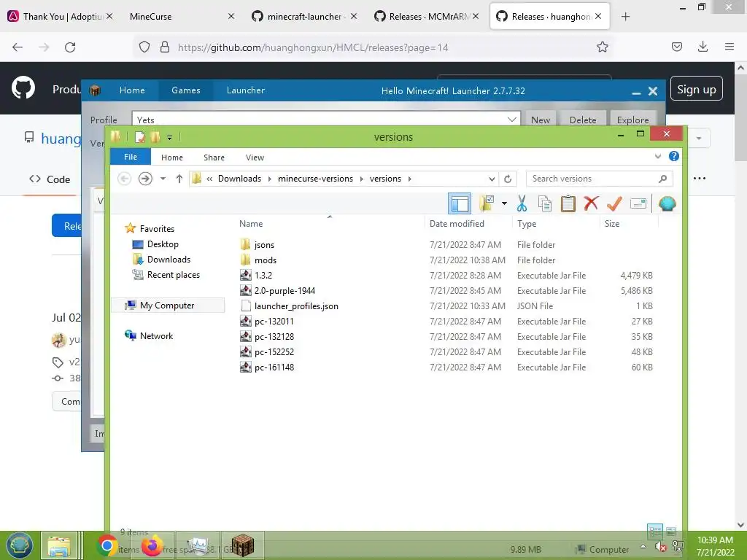Open dropdown arrow next to folder options icon
The width and height of the screenshot is (747, 560).
[x=504, y=204]
